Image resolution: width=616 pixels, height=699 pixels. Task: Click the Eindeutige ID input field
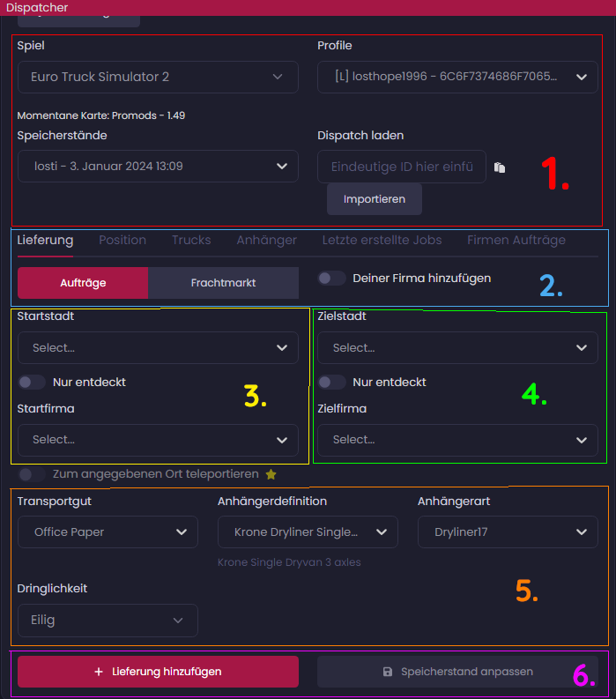(x=402, y=167)
